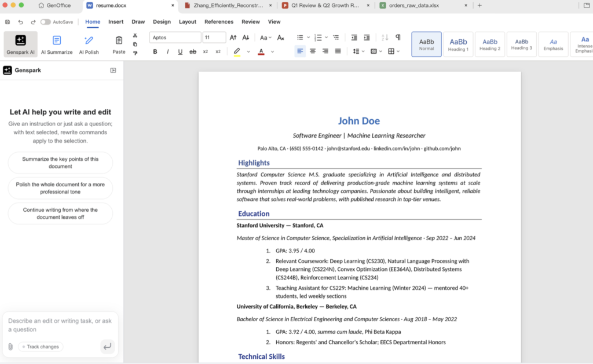
Task: Toggle bold formatting
Action: pyautogui.click(x=155, y=52)
